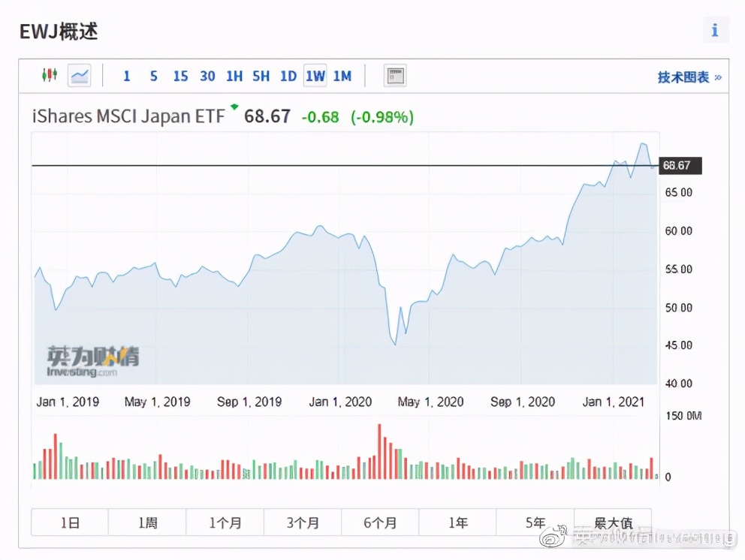The width and height of the screenshot is (745, 560).
Task: Show the 1个月 time range
Action: (x=225, y=522)
